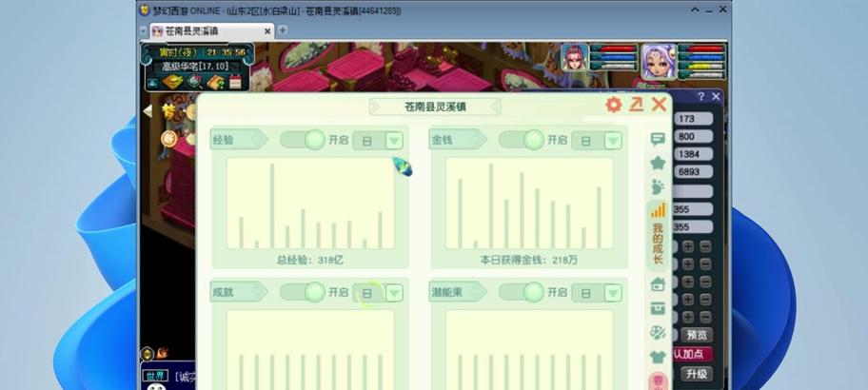Open the tab list arrow left of the tab
868x390 pixels.
[x=143, y=31]
